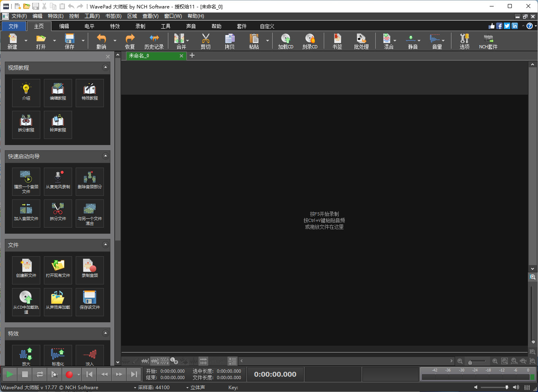Image resolution: width=538 pixels, height=392 pixels.
Task: Click the 创建新文件 icon
Action: (x=26, y=270)
